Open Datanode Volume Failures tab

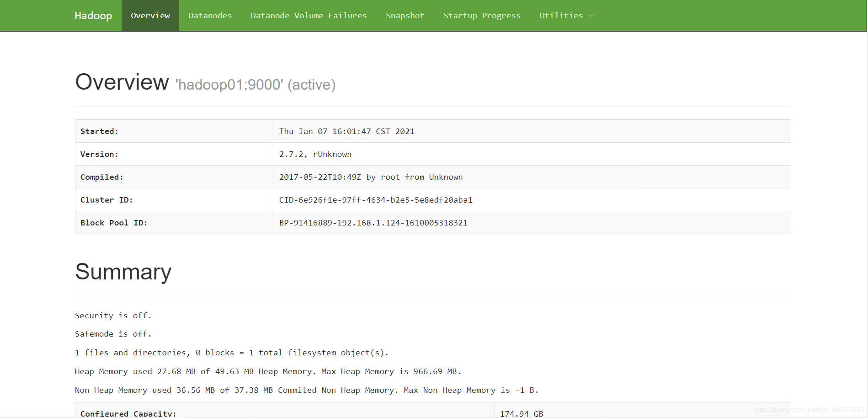point(309,16)
